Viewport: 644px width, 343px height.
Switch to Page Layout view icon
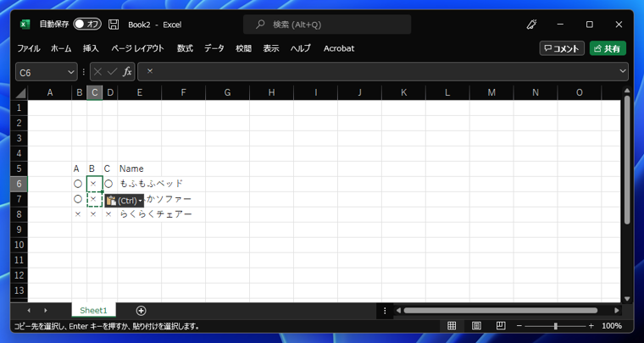pyautogui.click(x=476, y=326)
